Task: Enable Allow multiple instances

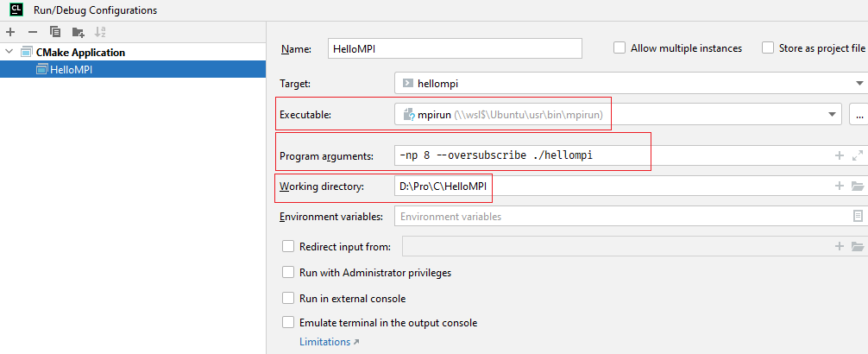Action: coord(620,48)
